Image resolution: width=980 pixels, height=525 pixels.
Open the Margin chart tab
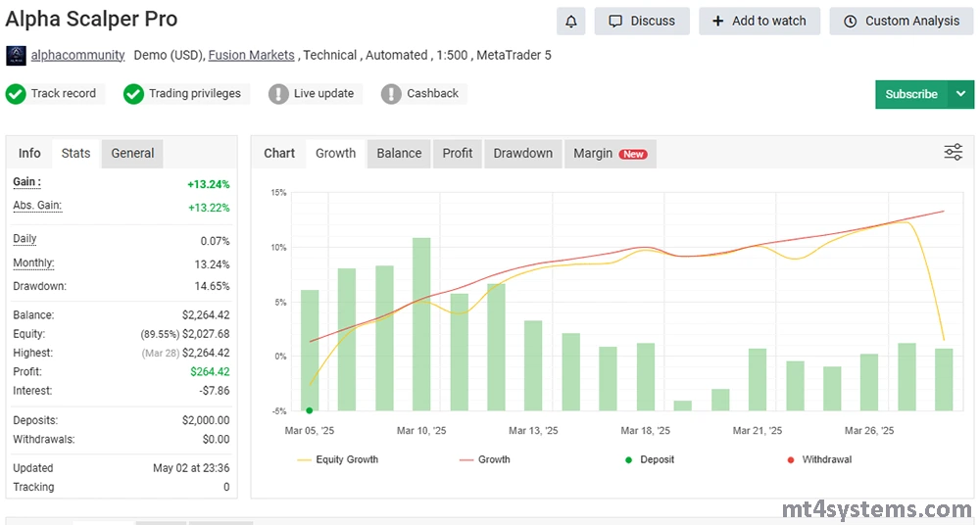tap(609, 153)
